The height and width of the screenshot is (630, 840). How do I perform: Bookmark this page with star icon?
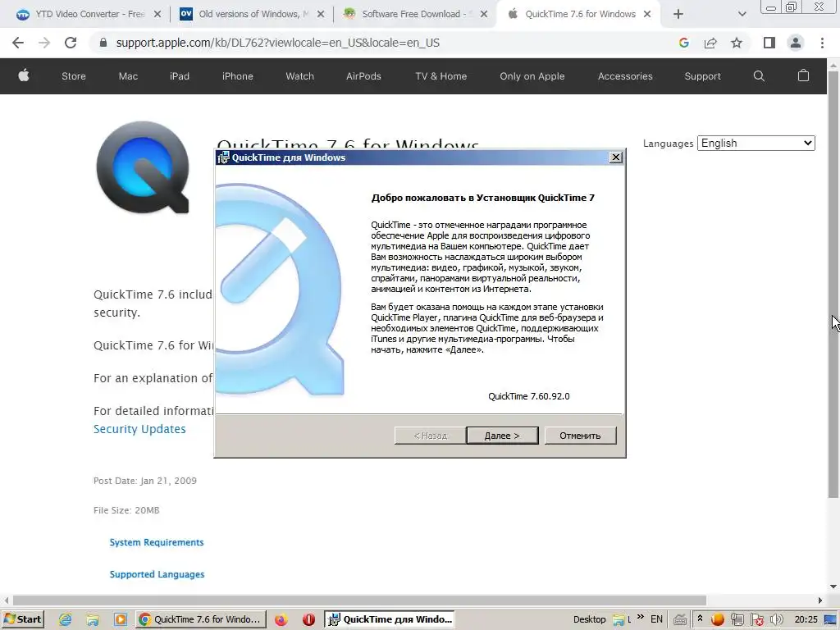[x=737, y=43]
